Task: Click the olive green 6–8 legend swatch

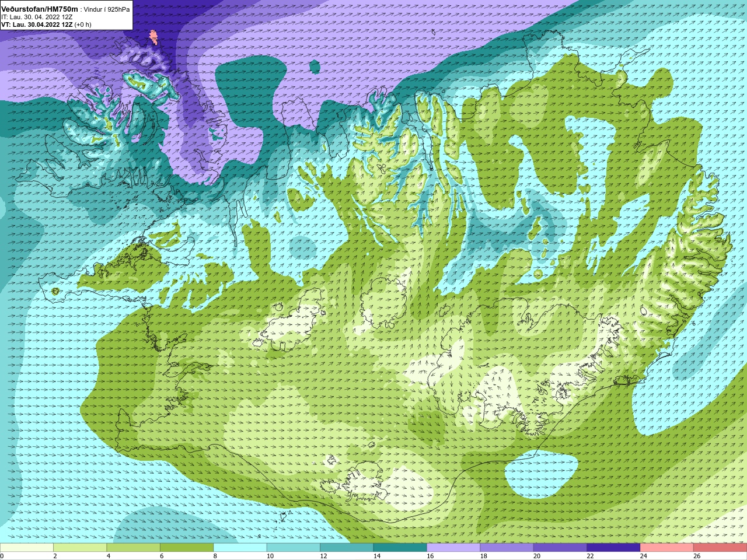Action: [x=187, y=548]
